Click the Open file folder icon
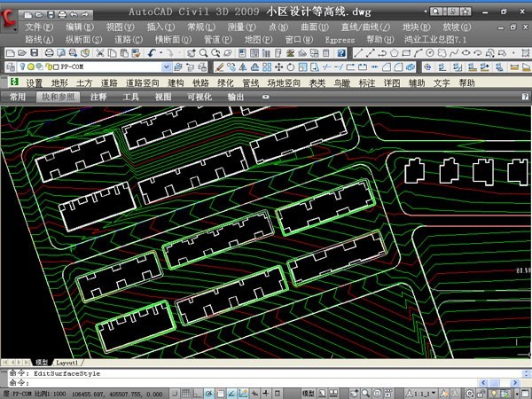The height and width of the screenshot is (399, 532). [x=21, y=53]
